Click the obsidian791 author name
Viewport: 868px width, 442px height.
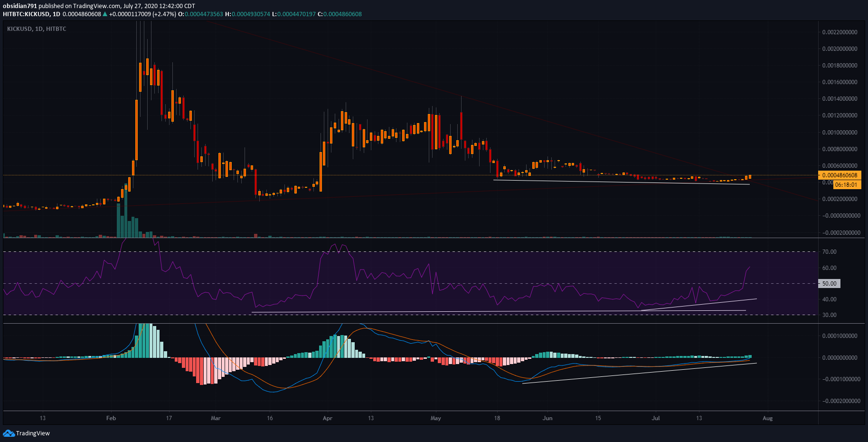[x=20, y=6]
